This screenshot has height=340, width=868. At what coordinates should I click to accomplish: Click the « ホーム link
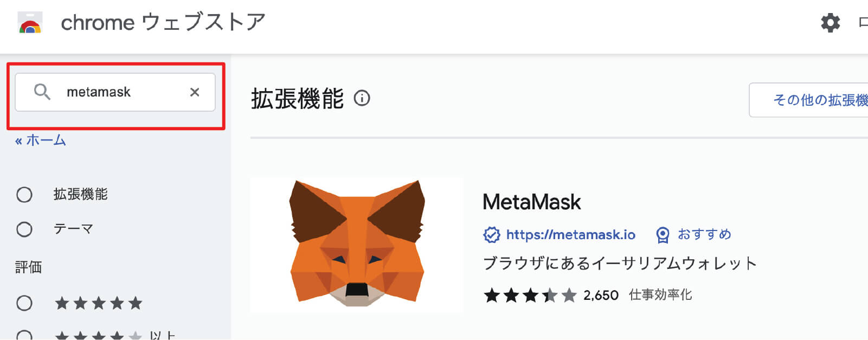[41, 140]
